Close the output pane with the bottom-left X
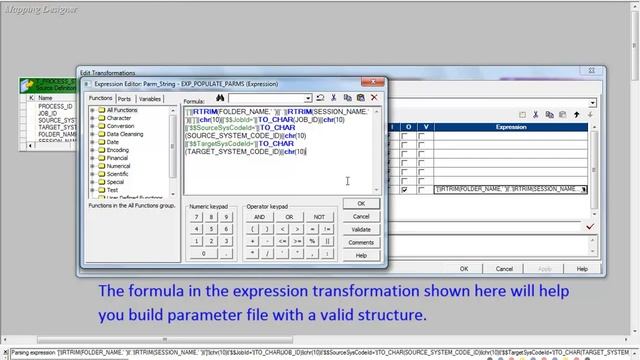Screen dimensions: 640x360 (5, 352)
